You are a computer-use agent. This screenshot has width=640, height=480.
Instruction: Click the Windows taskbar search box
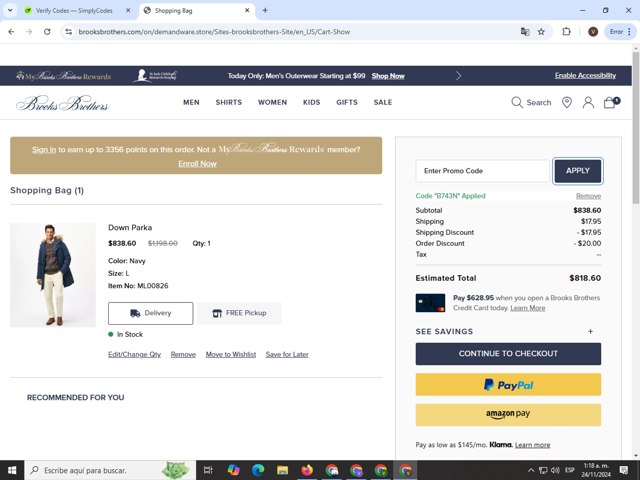(110, 470)
